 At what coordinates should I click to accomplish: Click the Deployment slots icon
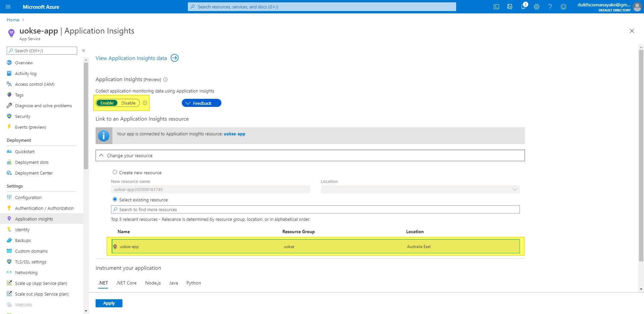tap(9, 162)
